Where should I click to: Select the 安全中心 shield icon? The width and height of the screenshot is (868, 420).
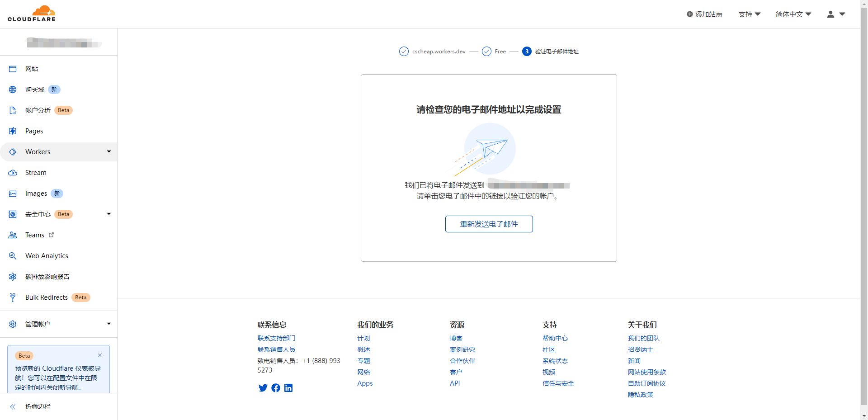pos(13,214)
